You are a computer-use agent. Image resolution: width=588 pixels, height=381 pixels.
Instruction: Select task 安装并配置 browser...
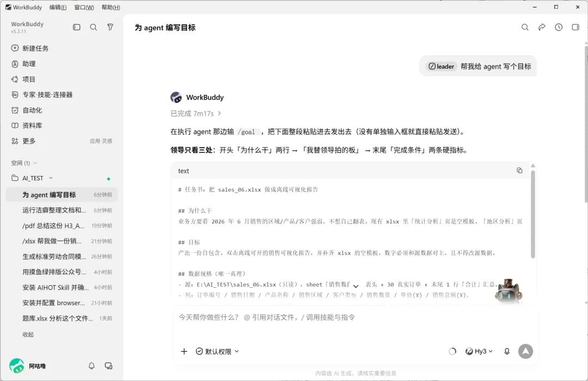(x=62, y=303)
